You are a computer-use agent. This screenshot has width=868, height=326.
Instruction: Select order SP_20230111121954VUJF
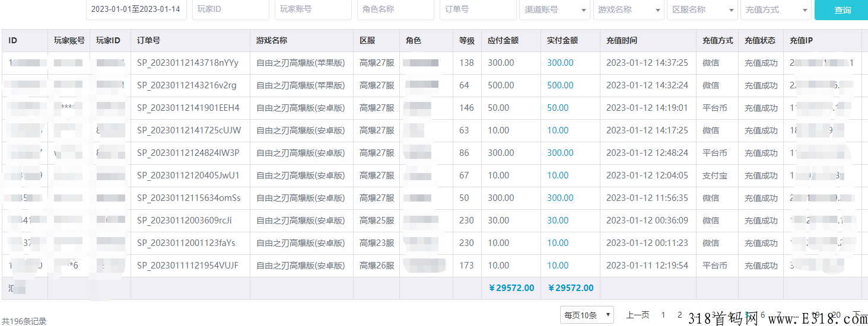coord(189,266)
